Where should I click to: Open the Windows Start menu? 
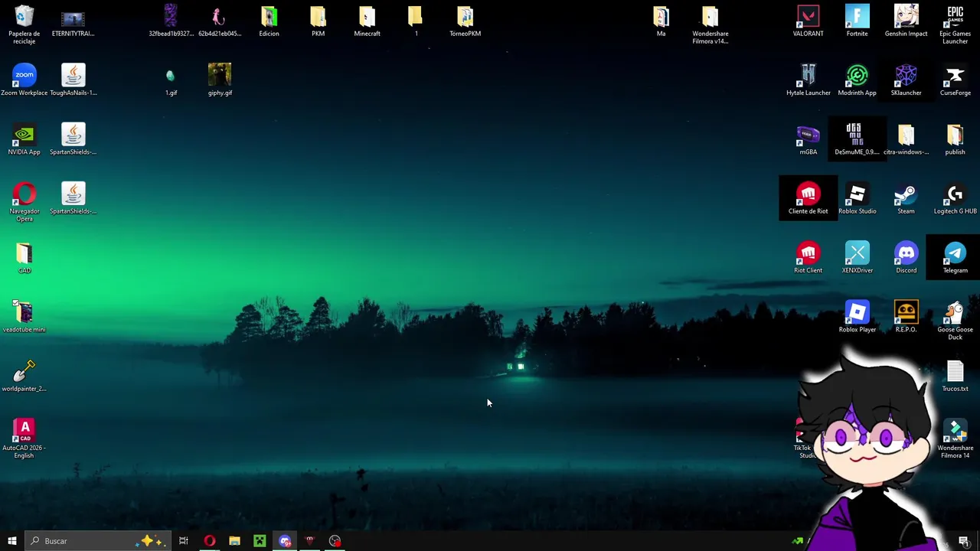[x=11, y=541]
